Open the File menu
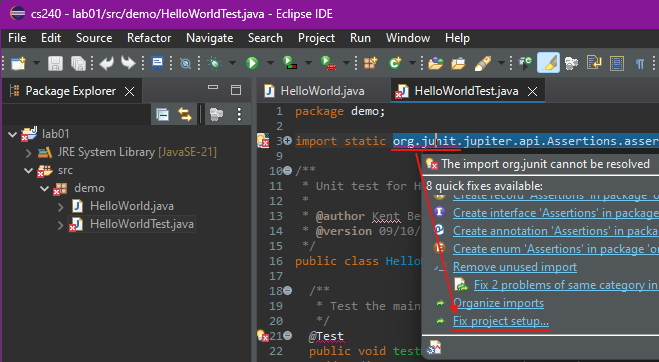 pyautogui.click(x=17, y=38)
